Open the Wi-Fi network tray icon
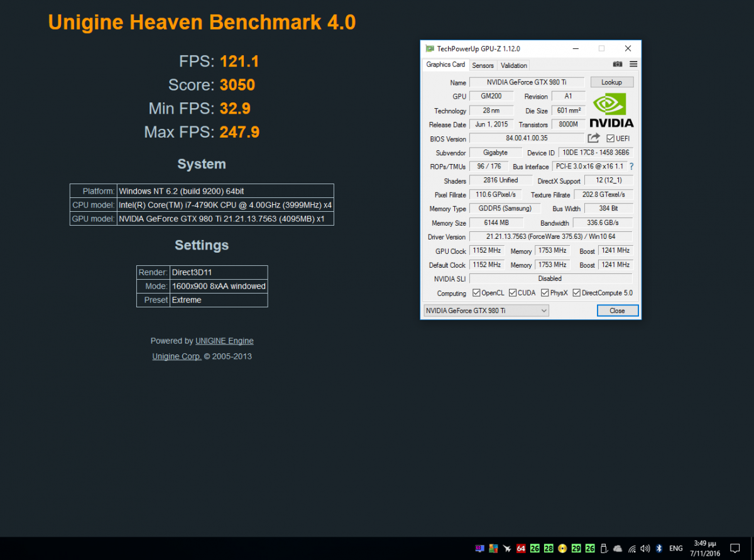The height and width of the screenshot is (560, 754). coord(631,548)
